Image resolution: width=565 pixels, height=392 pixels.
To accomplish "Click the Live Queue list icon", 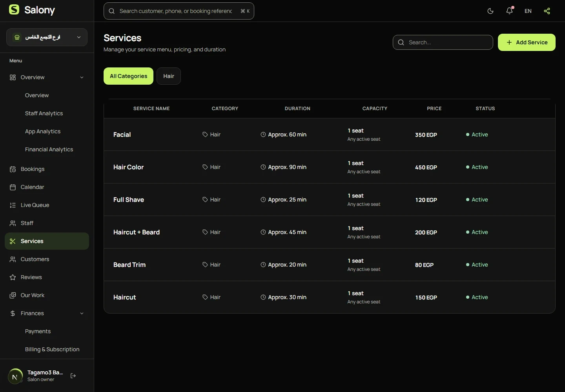I will [x=13, y=205].
